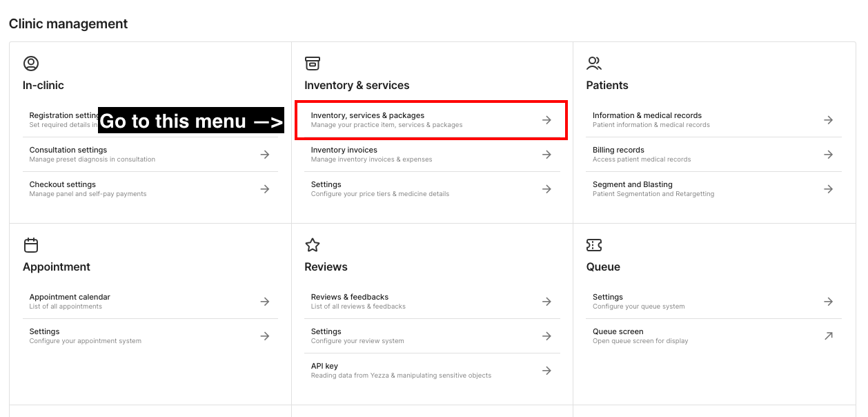Click external-link arrow beside Queue screen
The image size is (868, 417).
(829, 336)
